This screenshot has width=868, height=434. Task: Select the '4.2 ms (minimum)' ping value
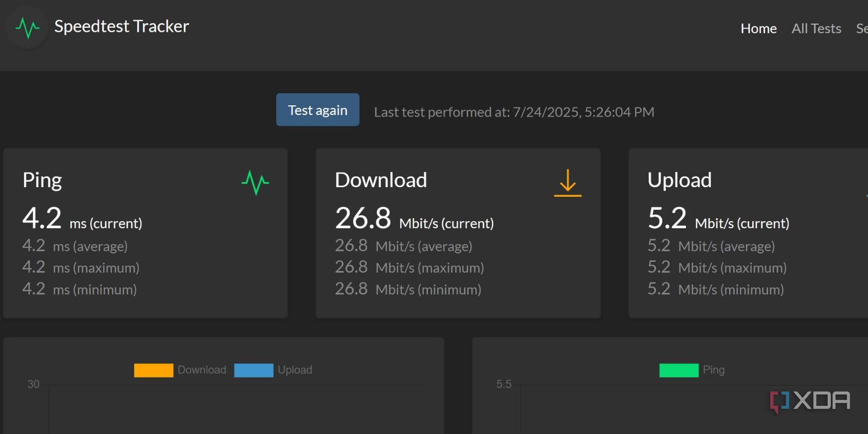point(79,289)
